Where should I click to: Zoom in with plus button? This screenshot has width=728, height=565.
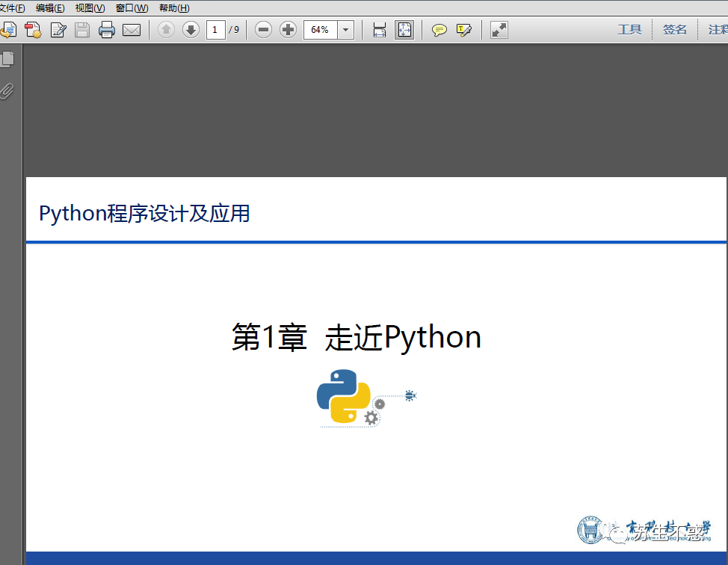click(x=288, y=30)
